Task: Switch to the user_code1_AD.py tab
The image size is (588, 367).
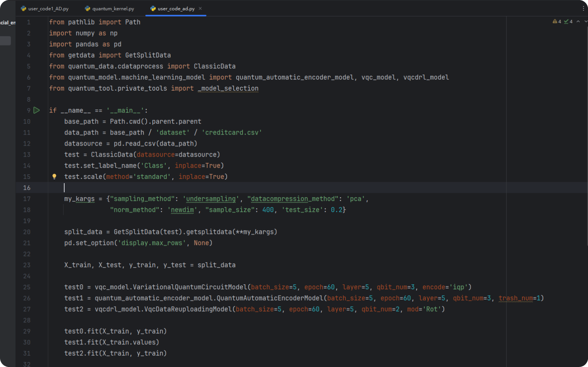Action: pyautogui.click(x=48, y=8)
